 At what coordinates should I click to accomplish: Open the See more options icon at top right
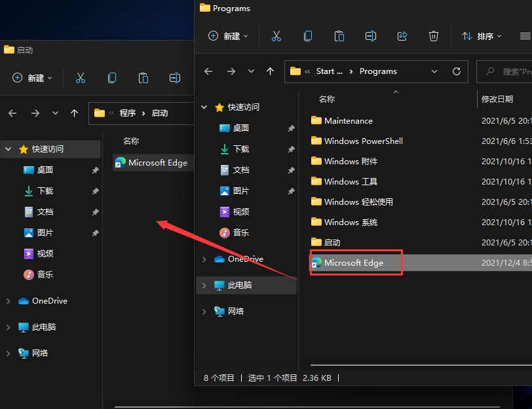pos(524,36)
